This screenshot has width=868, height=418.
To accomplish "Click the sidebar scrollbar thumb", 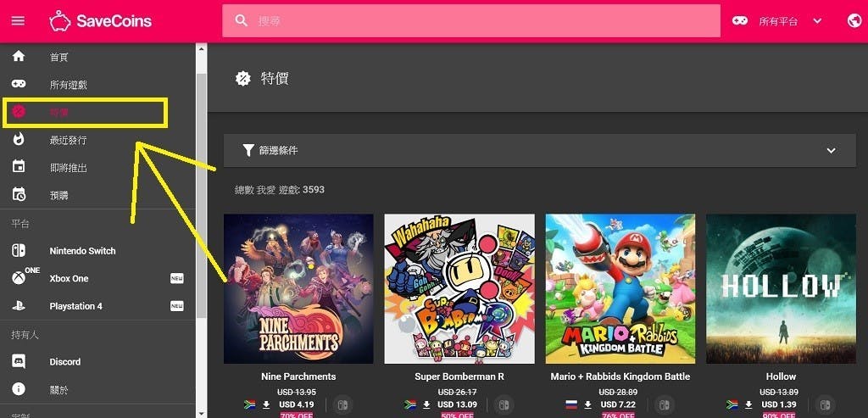I will pos(202,196).
